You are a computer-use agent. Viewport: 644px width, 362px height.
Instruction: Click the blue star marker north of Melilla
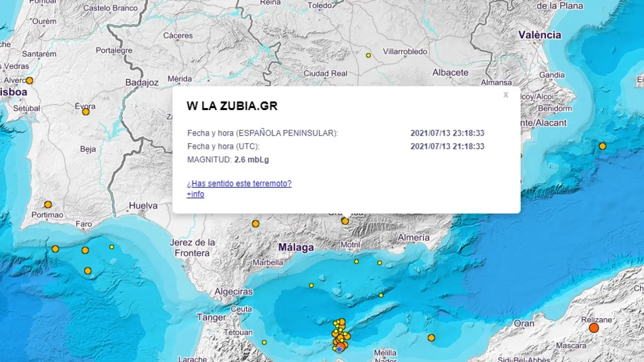coord(340,349)
